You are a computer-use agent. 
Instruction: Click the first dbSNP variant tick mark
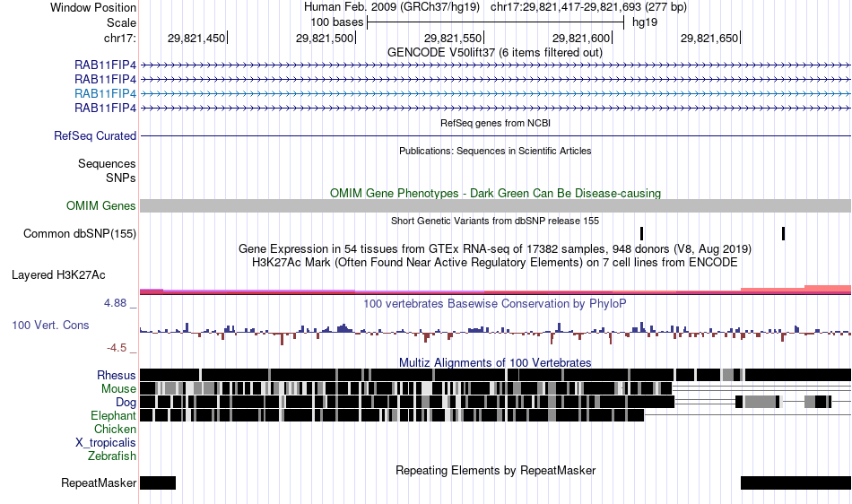pos(642,233)
